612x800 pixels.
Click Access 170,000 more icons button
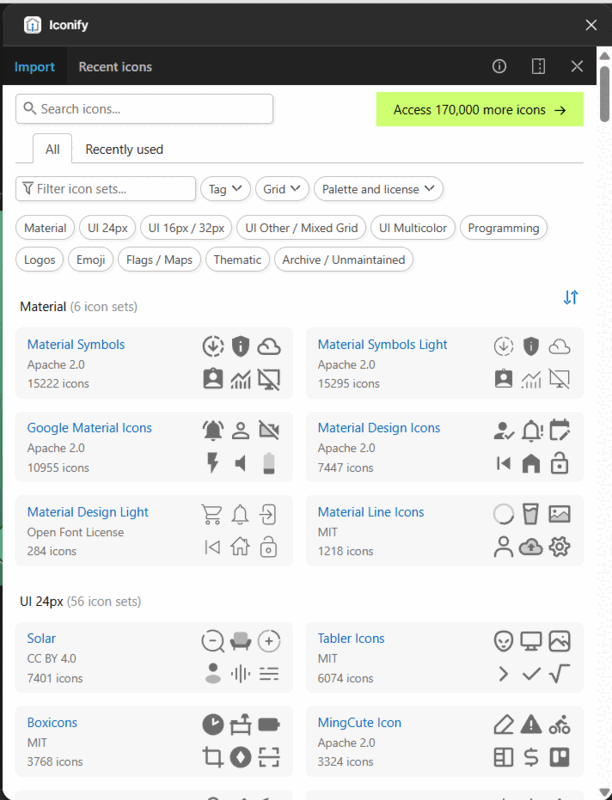coord(480,109)
